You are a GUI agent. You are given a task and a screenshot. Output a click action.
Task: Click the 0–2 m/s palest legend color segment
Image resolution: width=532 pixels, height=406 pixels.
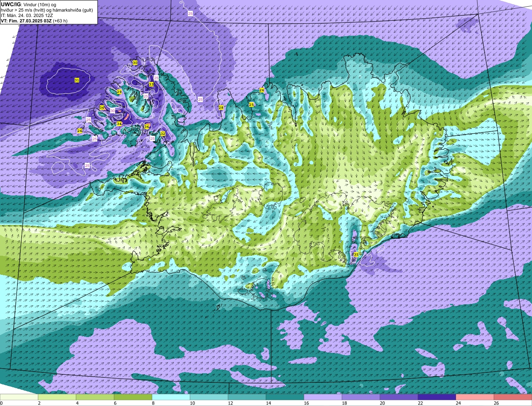(19, 397)
